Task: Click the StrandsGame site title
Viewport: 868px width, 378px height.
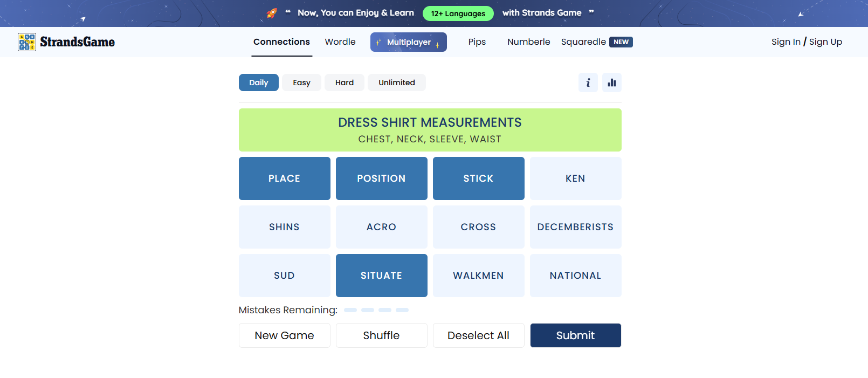Action: [x=78, y=42]
